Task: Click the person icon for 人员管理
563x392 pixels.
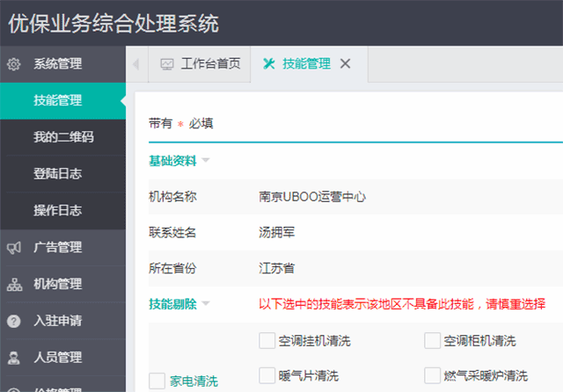Action: pos(14,358)
